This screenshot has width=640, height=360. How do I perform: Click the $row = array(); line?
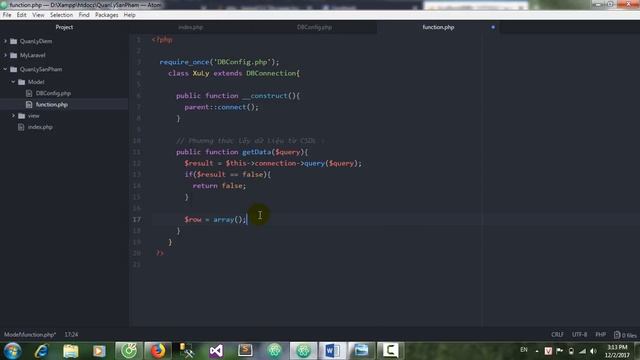pyautogui.click(x=215, y=220)
